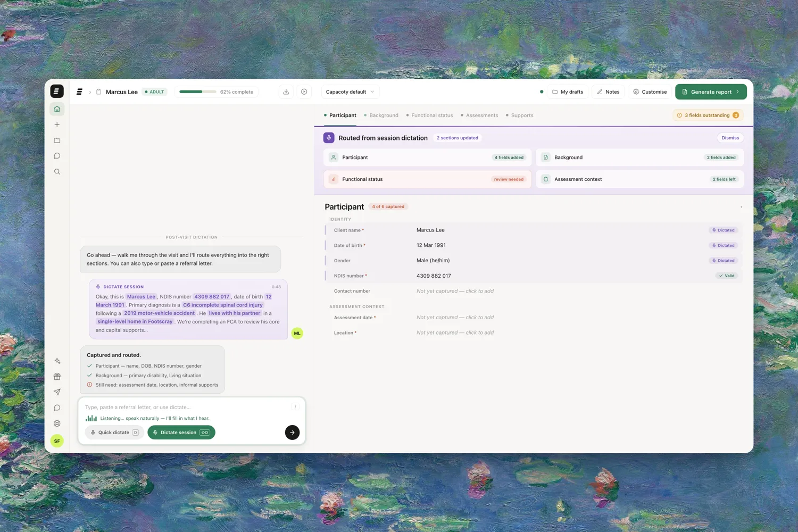This screenshot has width=798, height=532.
Task: Click the NDIS number value 4309 882 017 in the form
Action: click(x=434, y=276)
